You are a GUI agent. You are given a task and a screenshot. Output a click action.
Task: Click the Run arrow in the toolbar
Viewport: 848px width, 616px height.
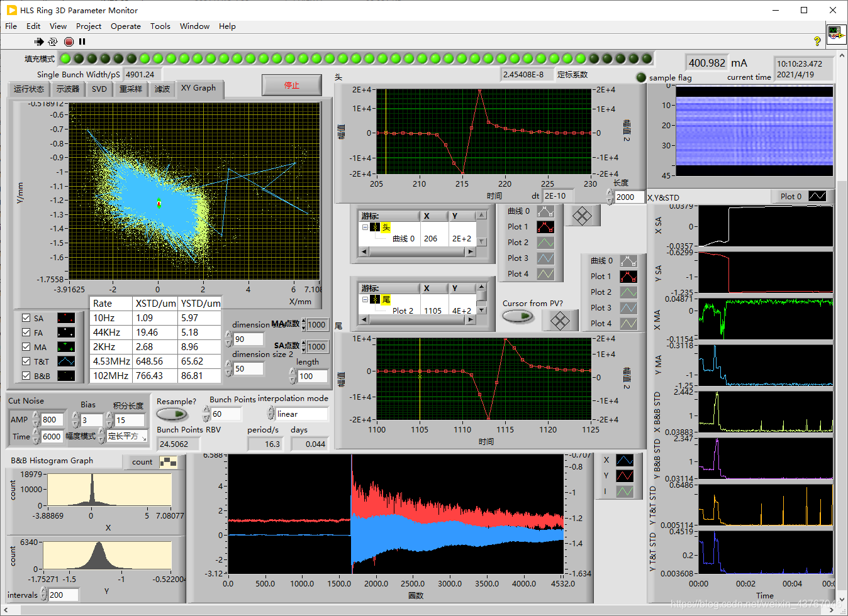39,41
